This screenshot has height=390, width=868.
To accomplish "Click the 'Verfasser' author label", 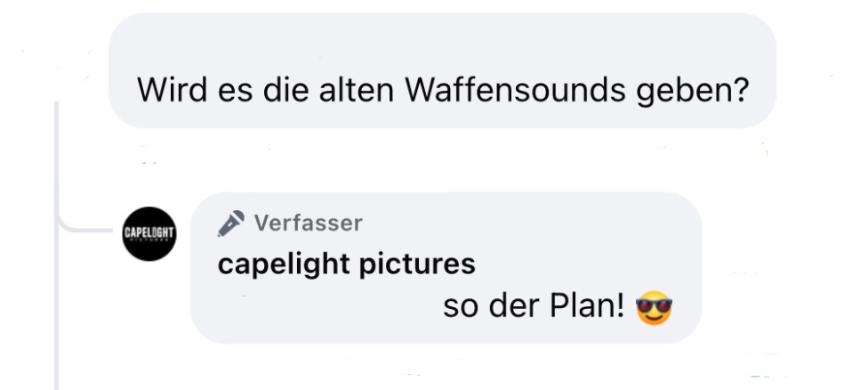I will [x=309, y=223].
